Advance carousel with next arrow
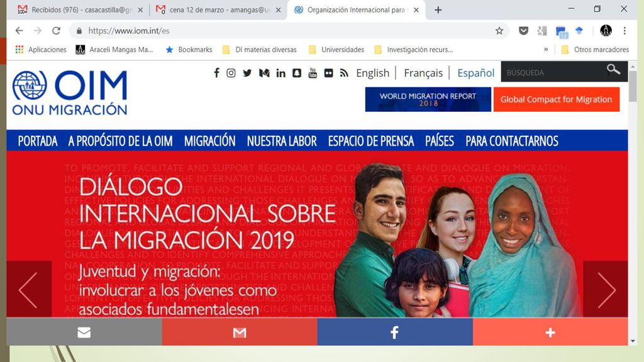644x362 pixels. click(606, 290)
